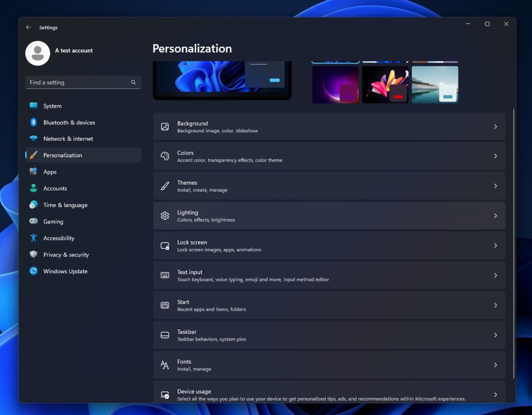Open the Fonts settings page
Viewport: 532px width, 415px height.
coord(329,365)
